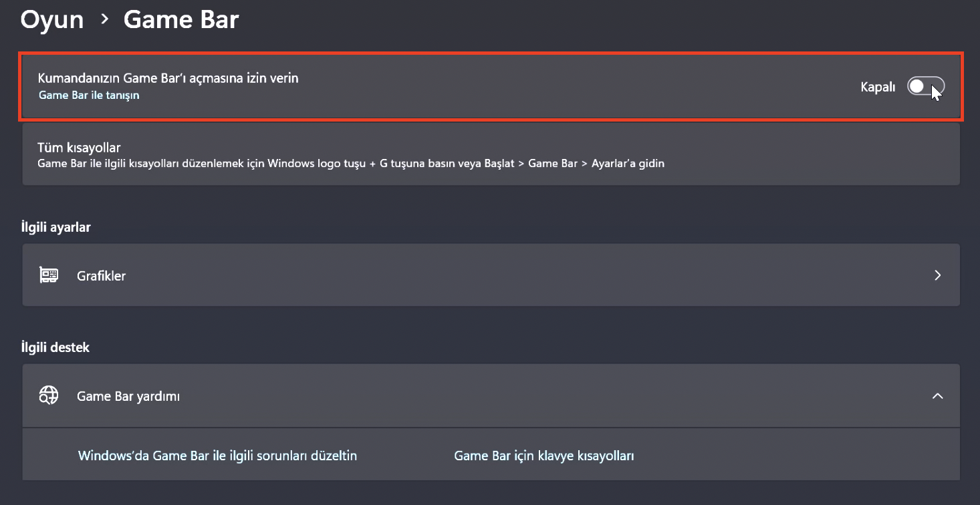Click the İlgili destek section heading
The height and width of the screenshot is (505, 980).
pyautogui.click(x=55, y=347)
